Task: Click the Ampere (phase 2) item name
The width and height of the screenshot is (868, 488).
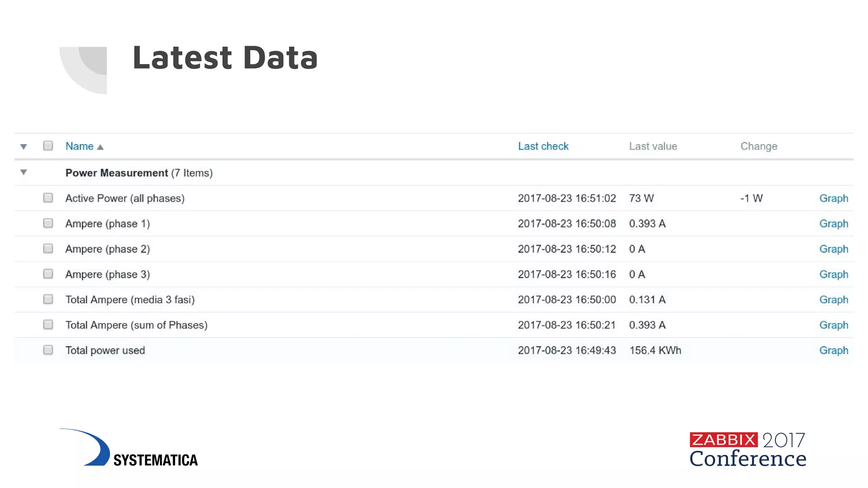Action: coord(108,249)
